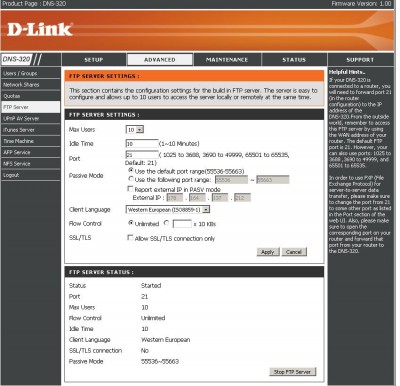Open Users / Groups in sidebar
The width and height of the screenshot is (400, 386).
click(30, 73)
